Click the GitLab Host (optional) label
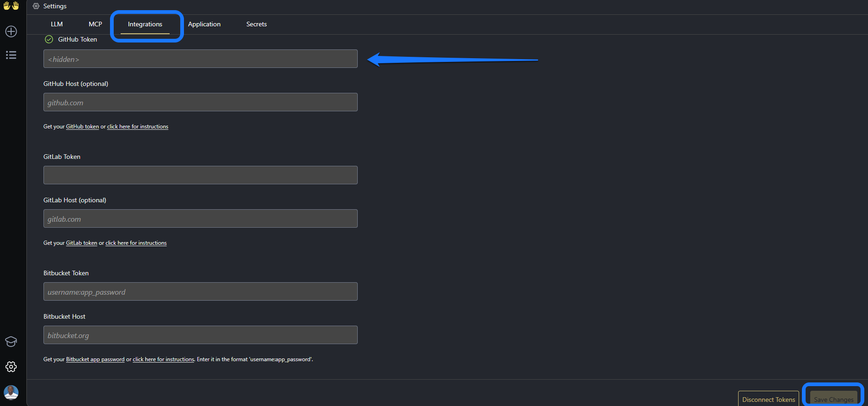This screenshot has height=406, width=868. tap(75, 200)
